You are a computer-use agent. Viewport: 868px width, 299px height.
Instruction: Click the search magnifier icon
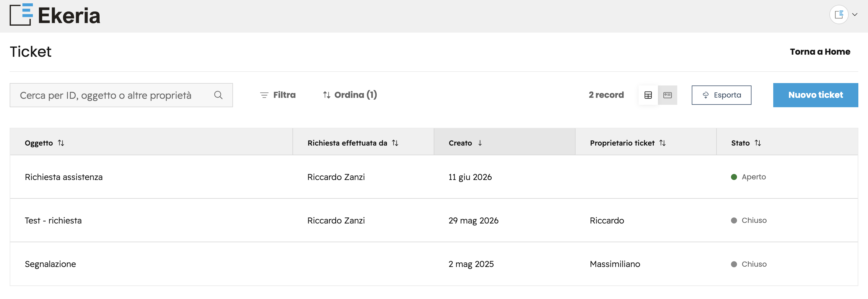pos(218,95)
